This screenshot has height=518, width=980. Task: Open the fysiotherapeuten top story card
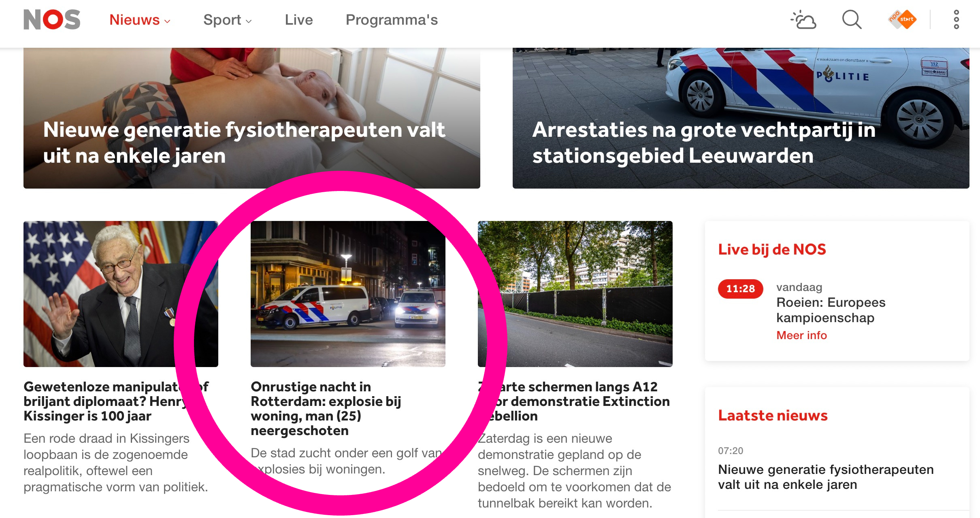click(252, 118)
